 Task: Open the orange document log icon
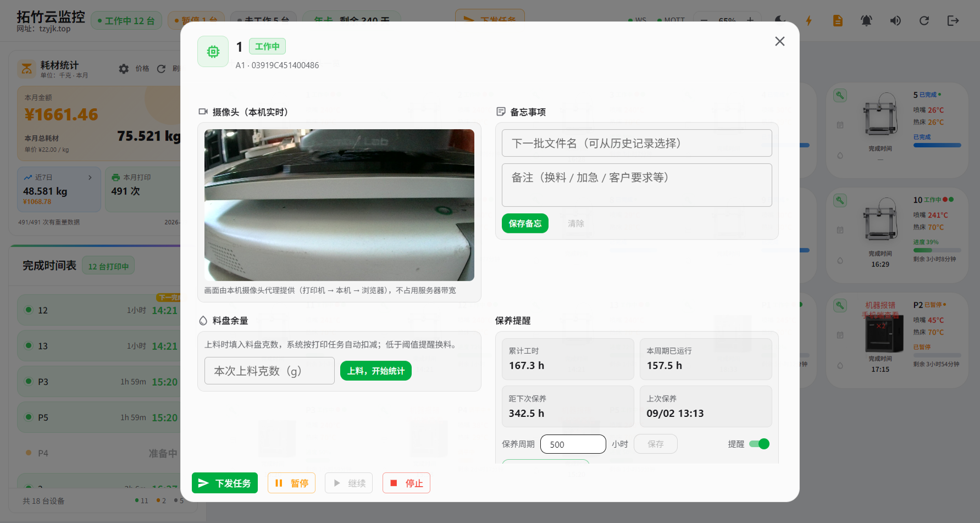click(838, 21)
